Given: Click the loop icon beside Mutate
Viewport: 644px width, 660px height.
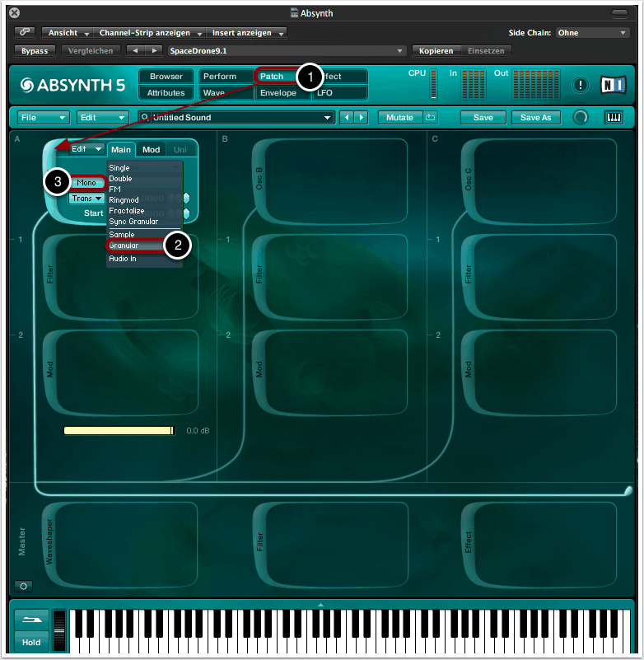Looking at the screenshot, I should (431, 118).
